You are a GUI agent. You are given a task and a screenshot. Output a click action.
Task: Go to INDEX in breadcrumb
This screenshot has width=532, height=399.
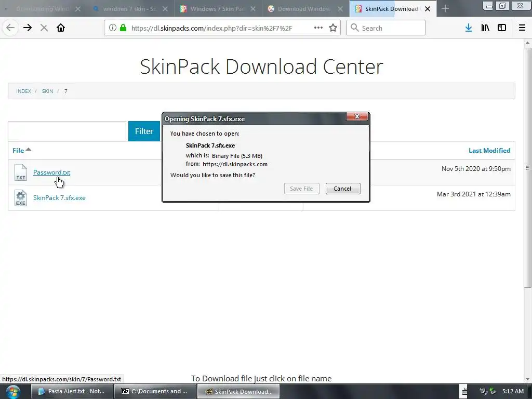[x=23, y=91]
